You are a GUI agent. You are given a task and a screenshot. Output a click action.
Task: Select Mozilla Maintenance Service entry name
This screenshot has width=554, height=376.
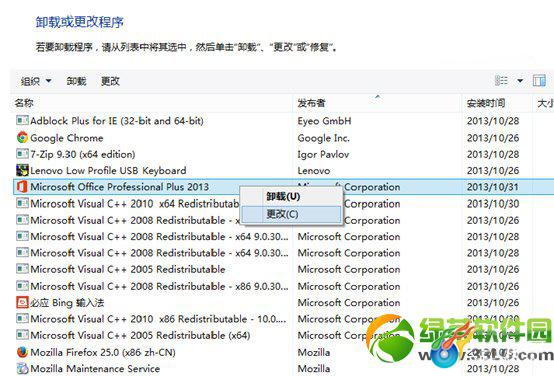tap(95, 368)
